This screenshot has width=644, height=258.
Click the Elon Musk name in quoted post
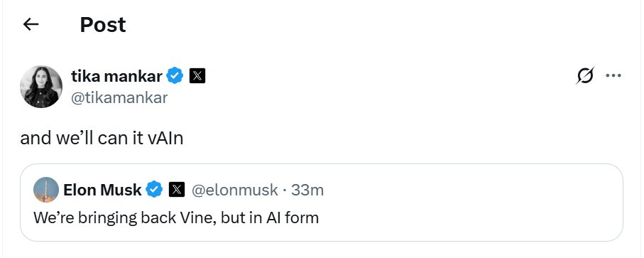coord(102,190)
